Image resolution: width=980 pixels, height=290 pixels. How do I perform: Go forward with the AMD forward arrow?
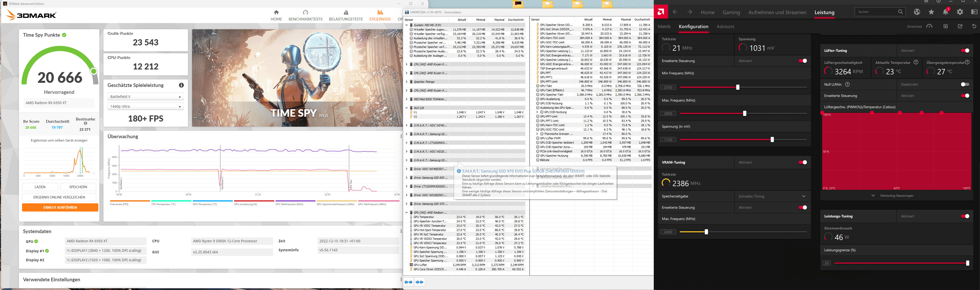(x=690, y=12)
